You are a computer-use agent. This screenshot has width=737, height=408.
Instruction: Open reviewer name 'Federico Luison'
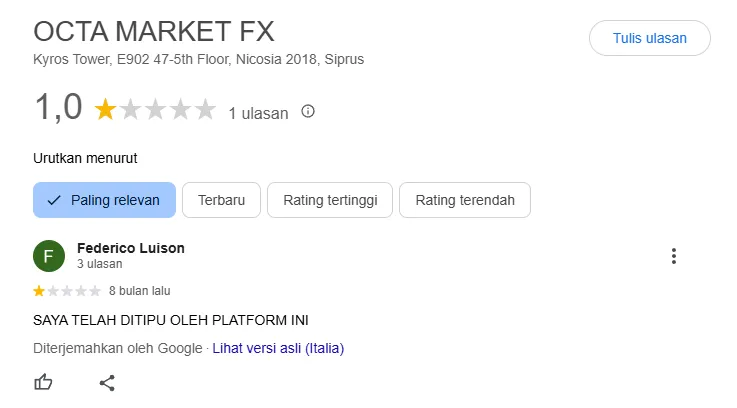131,248
